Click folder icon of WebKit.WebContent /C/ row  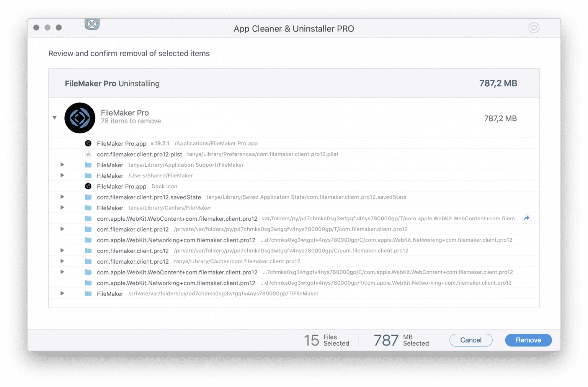pyautogui.click(x=88, y=272)
